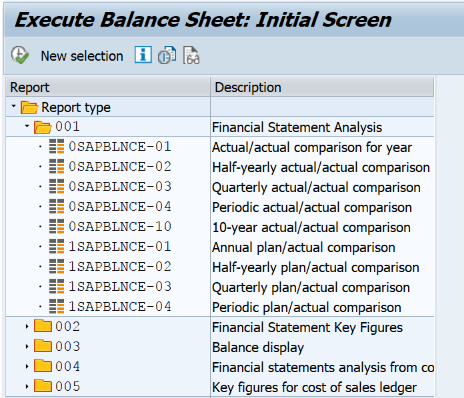Screen dimensions: 464x398
Task: Expand the 005 folder node
Action: coord(27,387)
